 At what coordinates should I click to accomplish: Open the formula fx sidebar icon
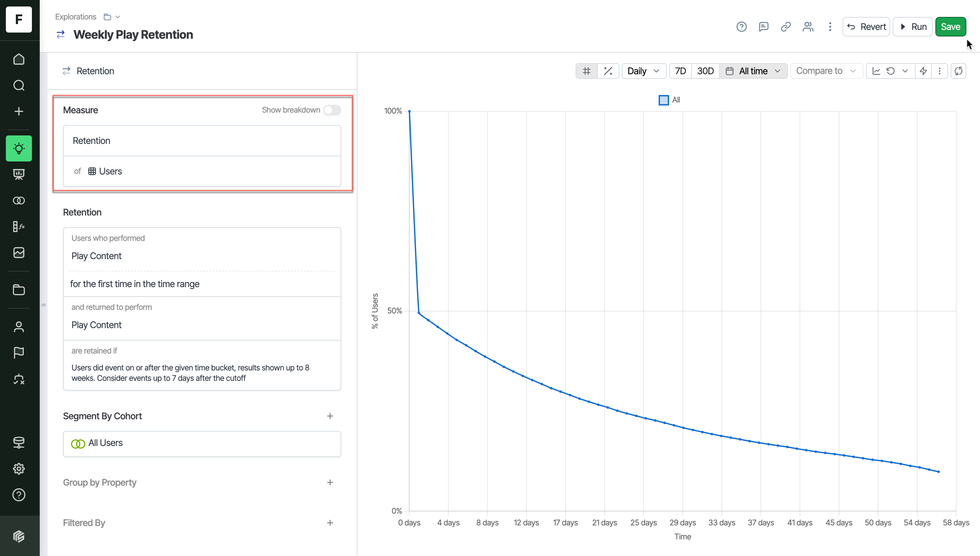[x=19, y=227]
